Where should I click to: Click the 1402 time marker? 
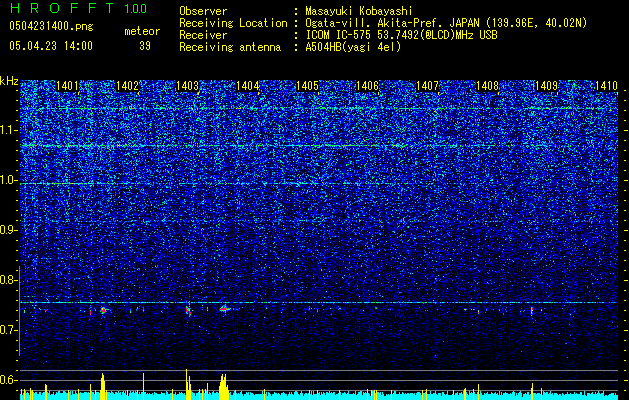(127, 85)
